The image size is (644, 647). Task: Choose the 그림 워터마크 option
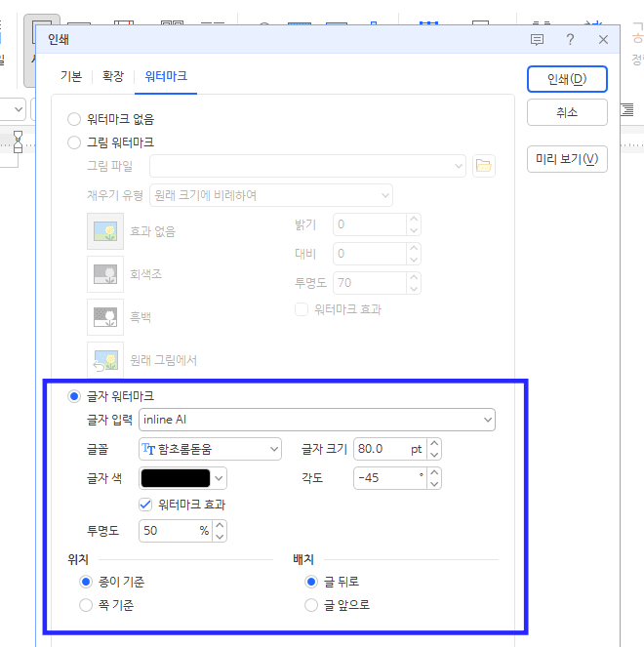pos(74,142)
